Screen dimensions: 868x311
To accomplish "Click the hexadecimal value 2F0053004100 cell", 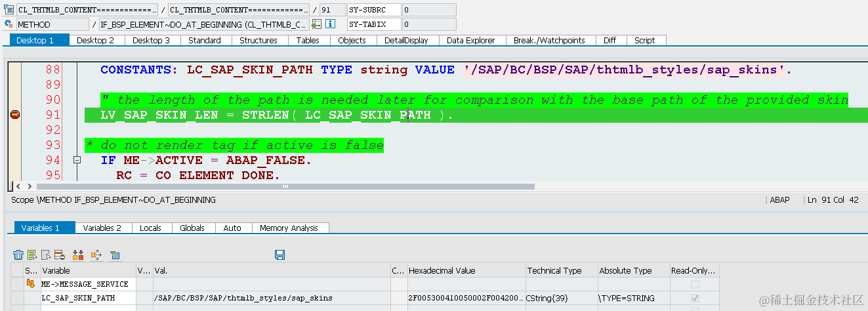I will [x=465, y=298].
